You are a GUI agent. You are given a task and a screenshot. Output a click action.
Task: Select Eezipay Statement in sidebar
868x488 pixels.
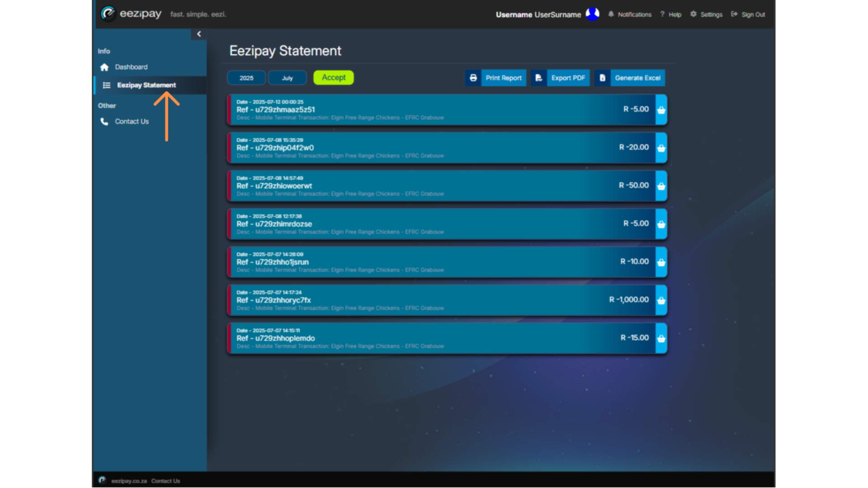click(x=146, y=85)
